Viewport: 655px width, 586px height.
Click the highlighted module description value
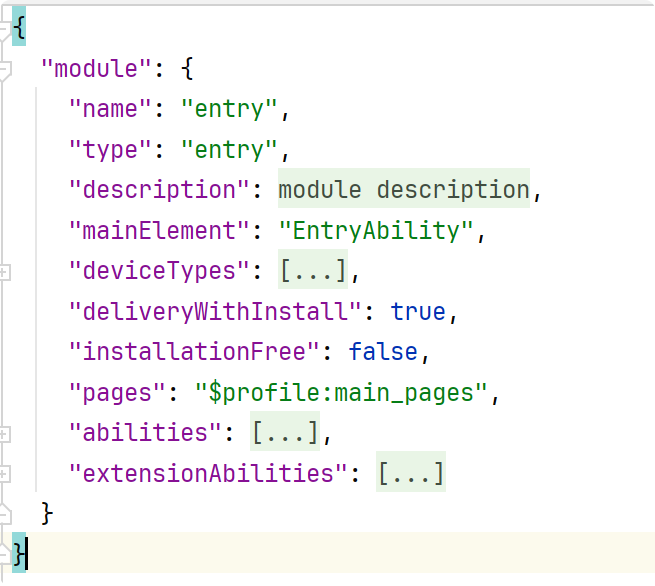point(404,189)
